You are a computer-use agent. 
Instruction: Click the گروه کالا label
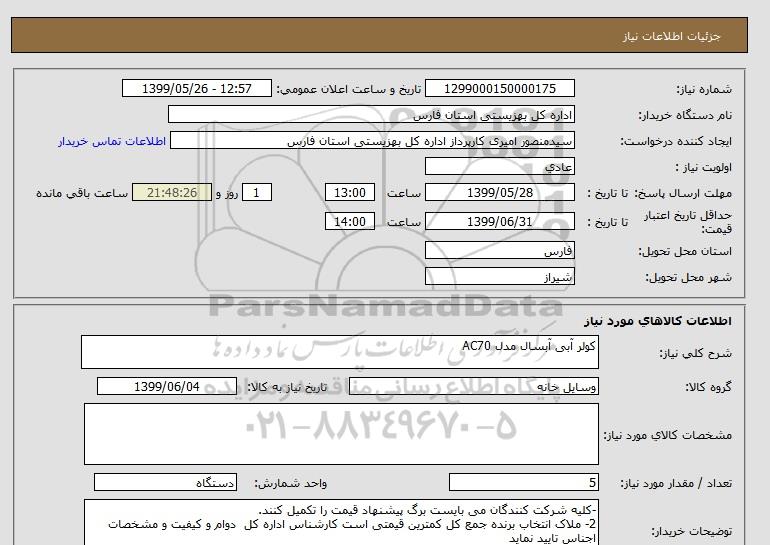tap(709, 387)
